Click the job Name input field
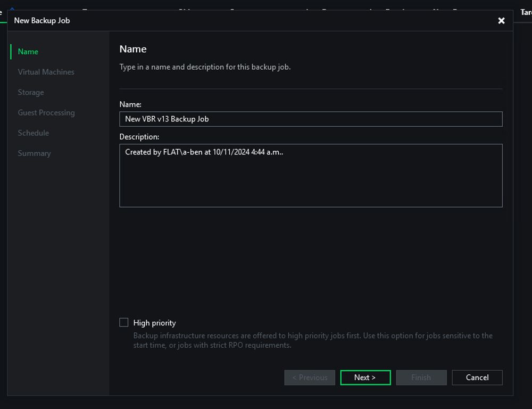532x409 pixels. (x=311, y=119)
